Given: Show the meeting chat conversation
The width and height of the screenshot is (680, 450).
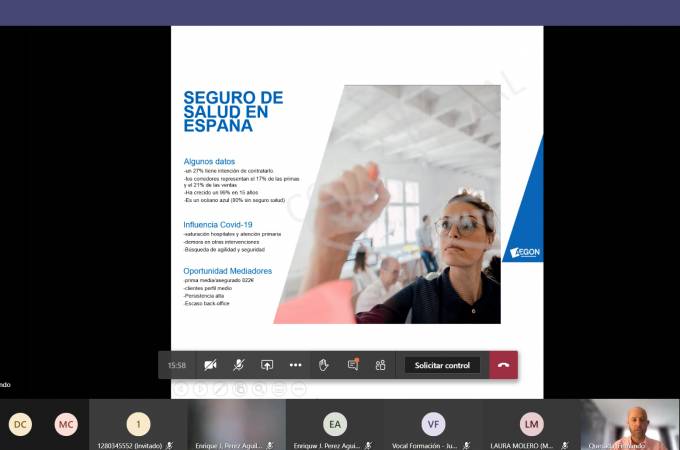Looking at the screenshot, I should click(352, 365).
